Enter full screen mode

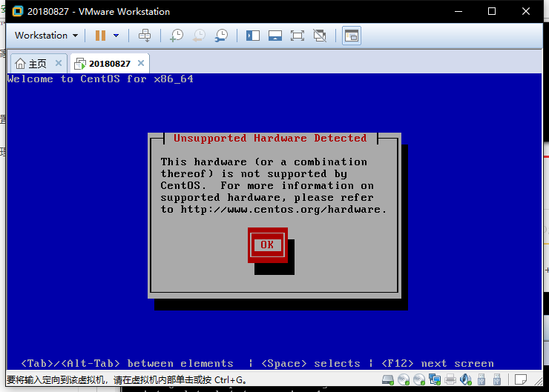(x=297, y=36)
